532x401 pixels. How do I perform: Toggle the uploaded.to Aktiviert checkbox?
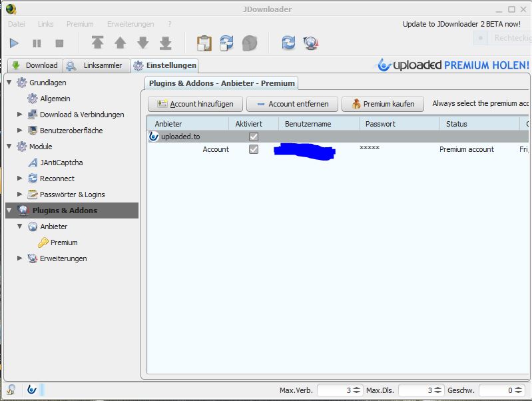(x=254, y=137)
